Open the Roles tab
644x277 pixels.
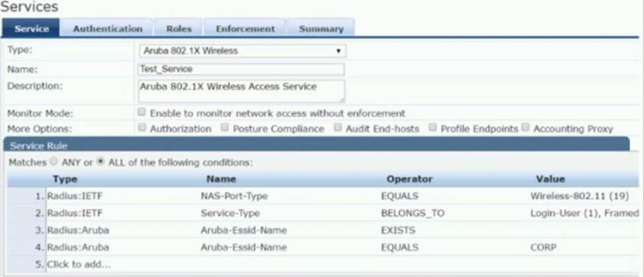pos(179,28)
